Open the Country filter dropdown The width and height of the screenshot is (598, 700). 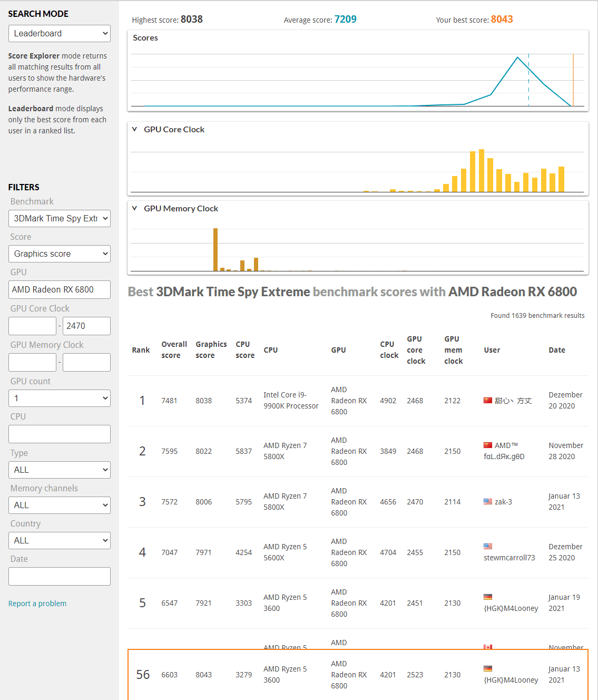(60, 540)
